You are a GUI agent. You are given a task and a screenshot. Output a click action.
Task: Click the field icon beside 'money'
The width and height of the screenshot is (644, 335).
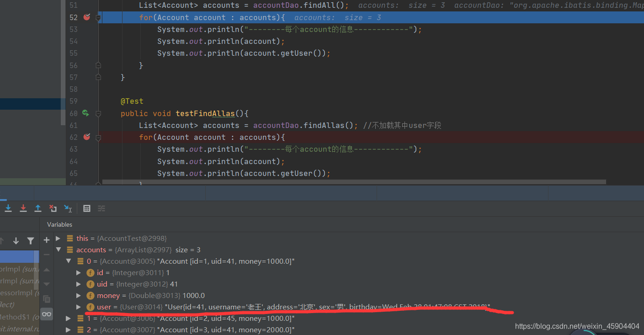(x=90, y=295)
